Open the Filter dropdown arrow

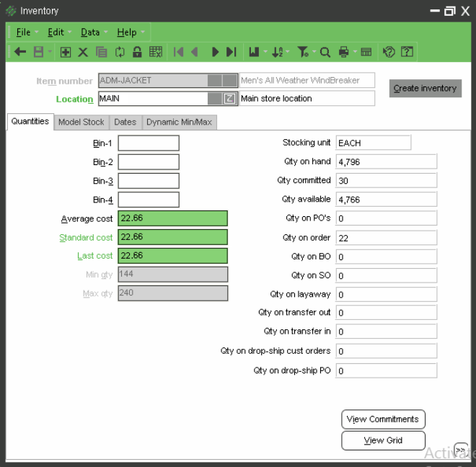pyautogui.click(x=314, y=52)
